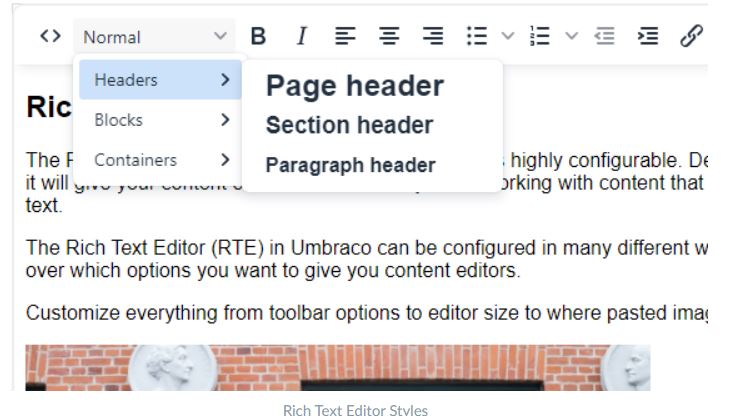Screen dimensions: 736x416
Task: Toggle bold formatting
Action: (258, 36)
